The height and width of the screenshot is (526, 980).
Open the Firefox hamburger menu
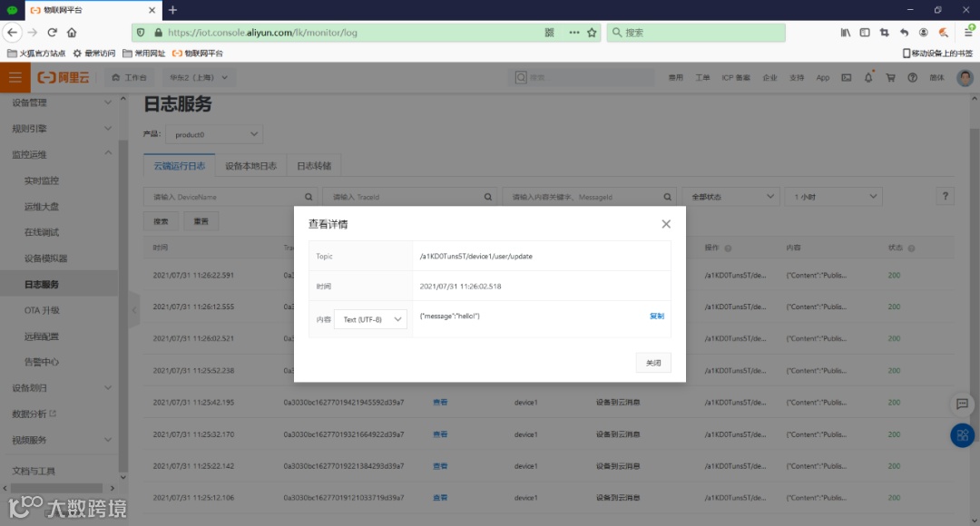[968, 33]
